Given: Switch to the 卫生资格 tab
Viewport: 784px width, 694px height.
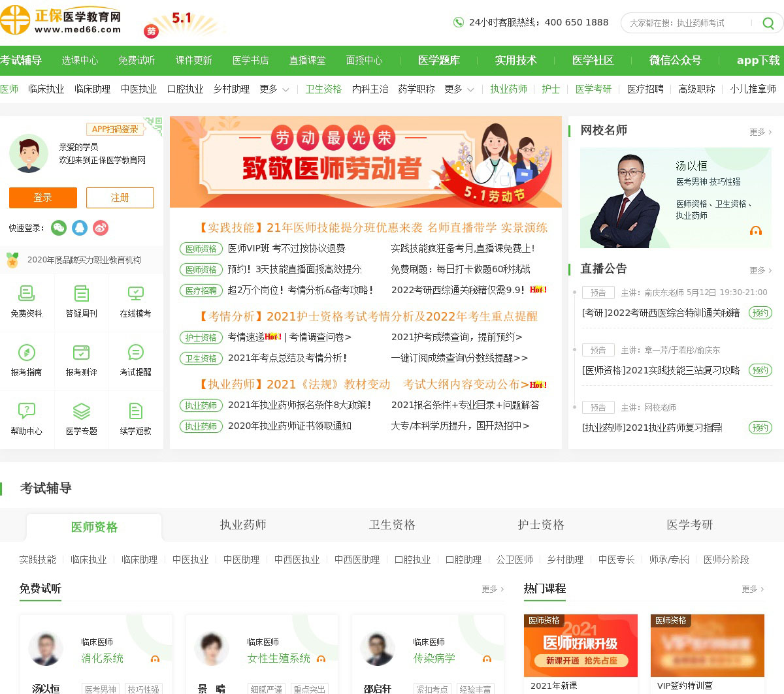Looking at the screenshot, I should (x=392, y=525).
